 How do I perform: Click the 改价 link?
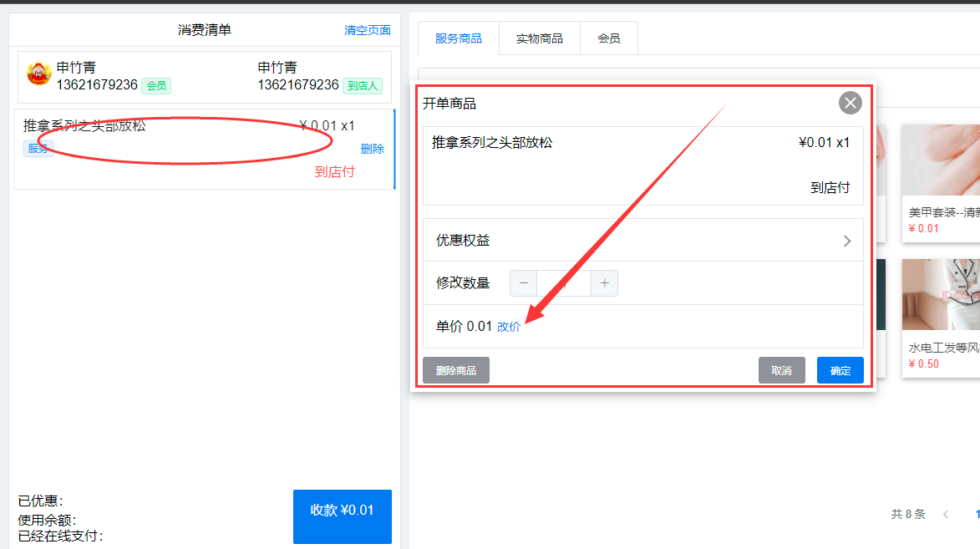[509, 327]
